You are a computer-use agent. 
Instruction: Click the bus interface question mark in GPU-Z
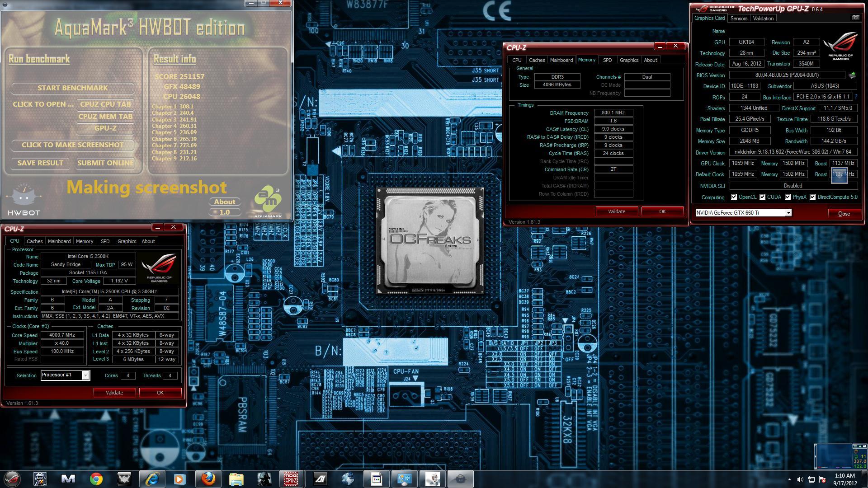coord(856,97)
